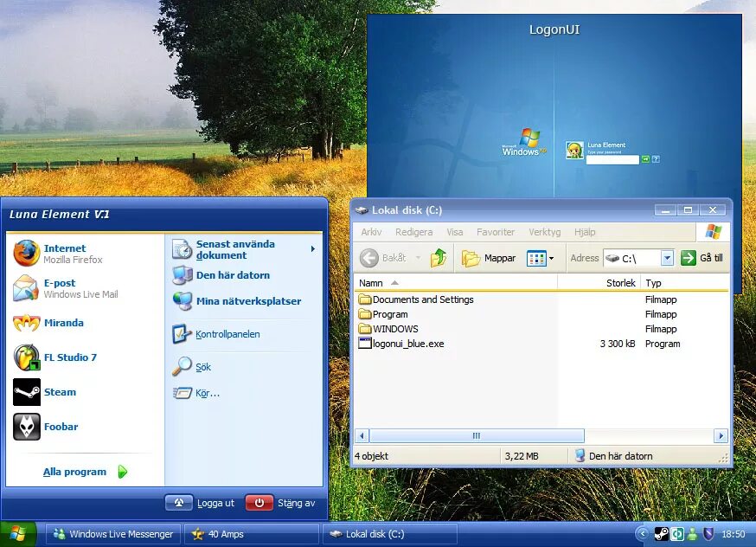Open the Favoriter menu
Viewport: 756px width, 547px height.
[496, 232]
